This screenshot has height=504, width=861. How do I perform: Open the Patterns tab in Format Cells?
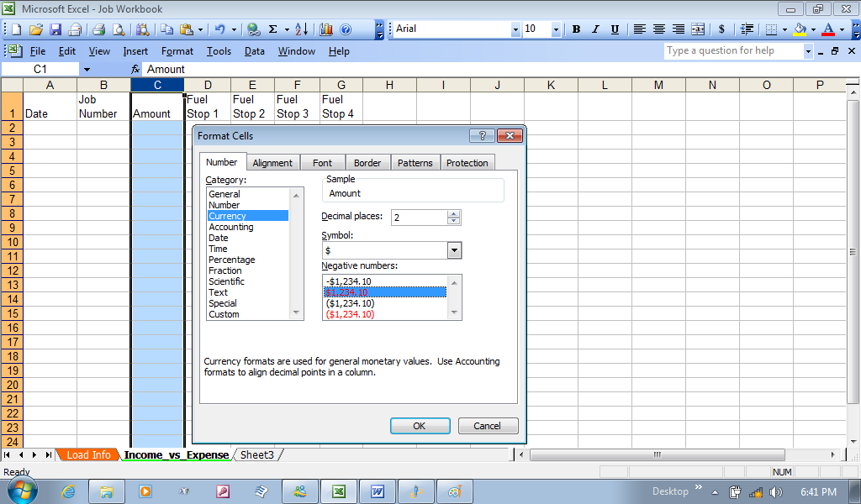(x=415, y=163)
